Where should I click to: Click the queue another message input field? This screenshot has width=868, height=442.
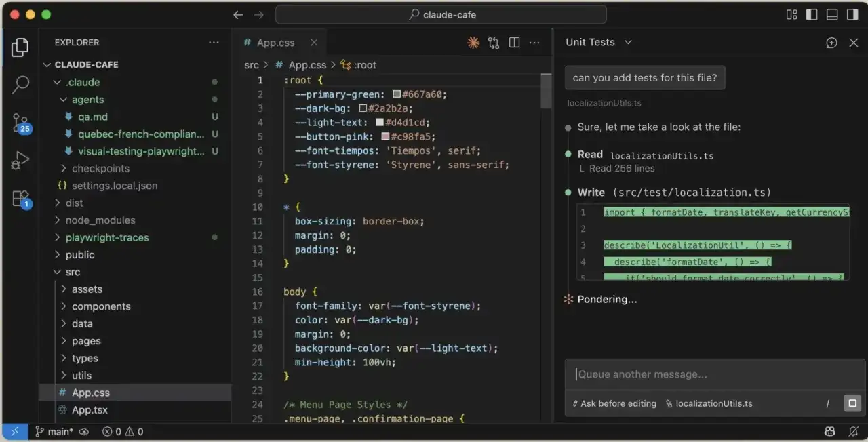(x=712, y=374)
